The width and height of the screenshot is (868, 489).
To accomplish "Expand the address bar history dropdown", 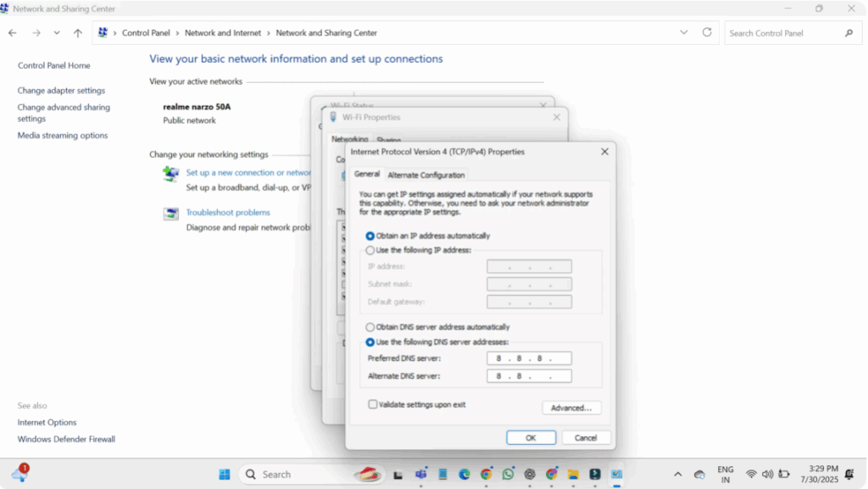I will pos(684,32).
